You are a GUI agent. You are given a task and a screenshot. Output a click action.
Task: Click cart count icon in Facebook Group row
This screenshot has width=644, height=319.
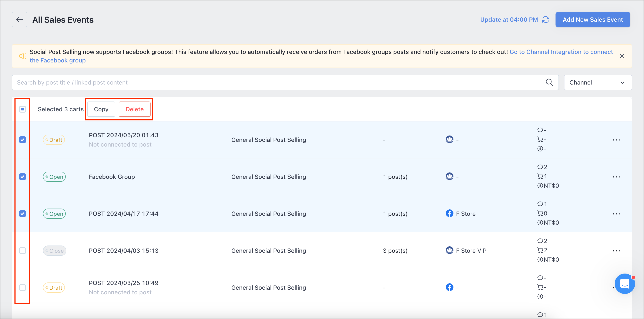(540, 176)
